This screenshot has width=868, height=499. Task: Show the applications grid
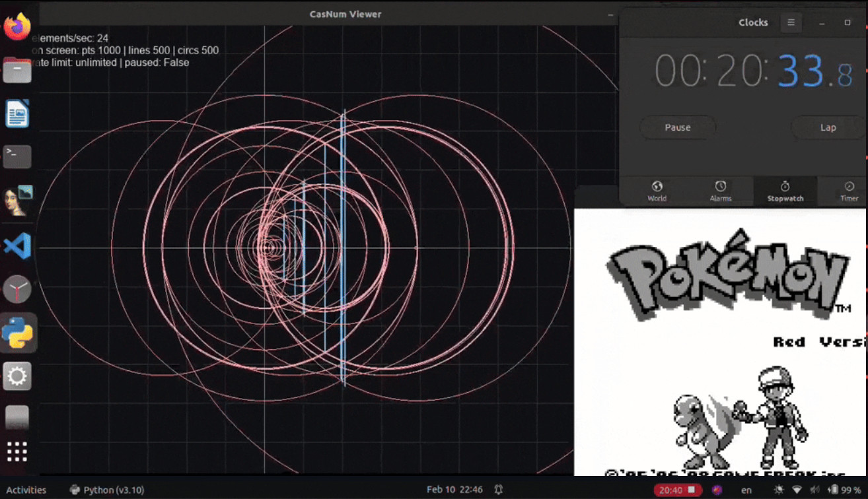[17, 451]
